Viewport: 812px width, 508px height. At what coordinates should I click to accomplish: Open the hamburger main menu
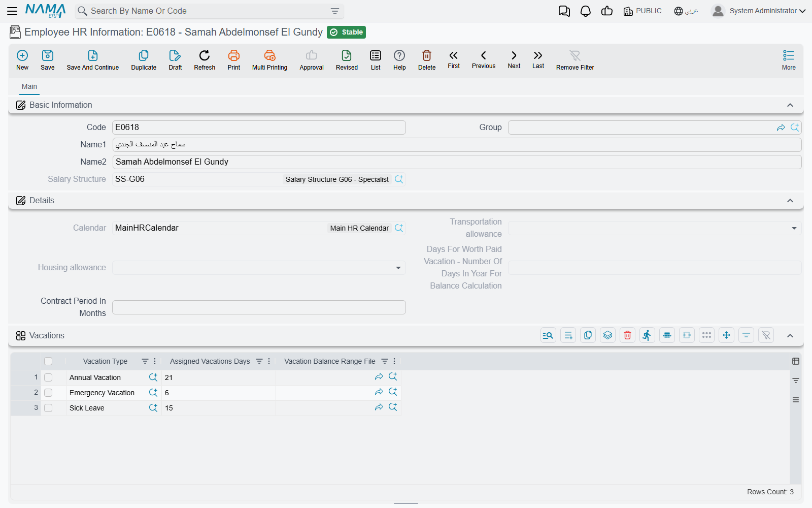12,11
